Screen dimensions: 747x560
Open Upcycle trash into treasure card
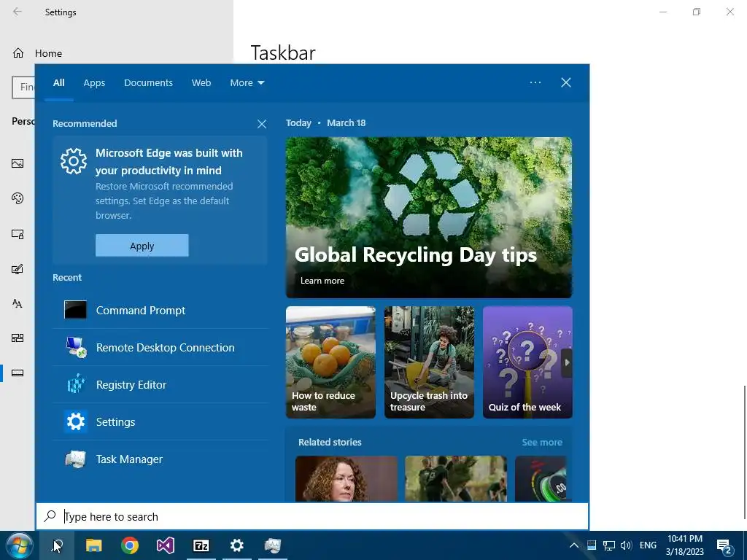(429, 362)
